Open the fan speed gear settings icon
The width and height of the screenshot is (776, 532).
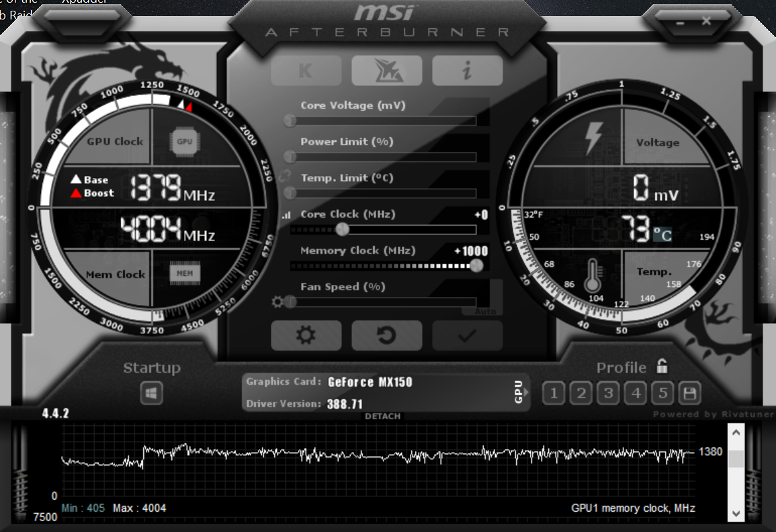(x=277, y=302)
